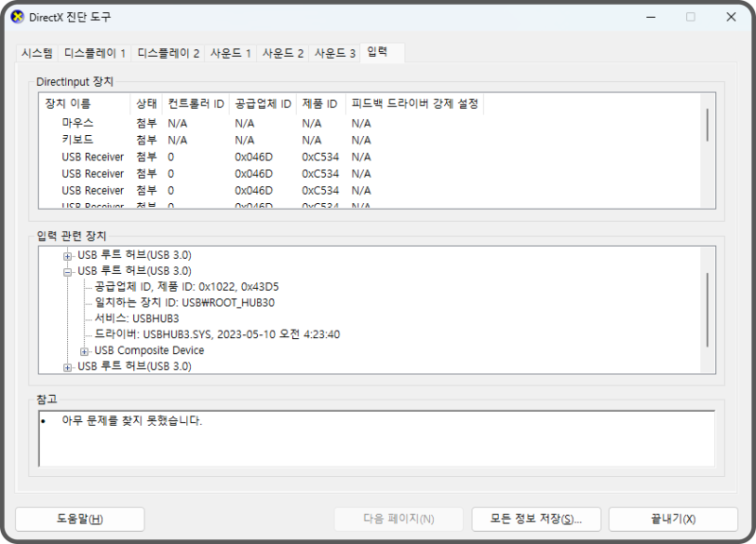Click the 피드백 드라이버 강제 설정 column header
756x544 pixels.
(x=415, y=104)
